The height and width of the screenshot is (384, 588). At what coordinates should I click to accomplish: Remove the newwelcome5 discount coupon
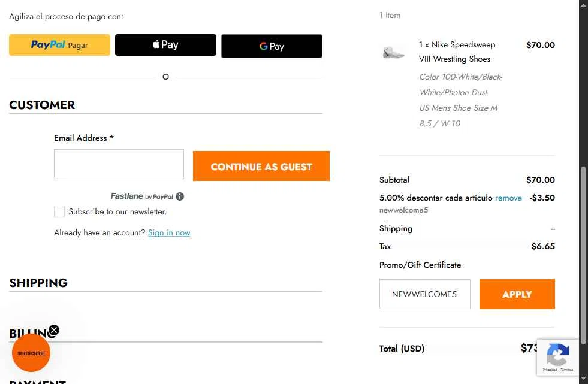click(x=508, y=198)
